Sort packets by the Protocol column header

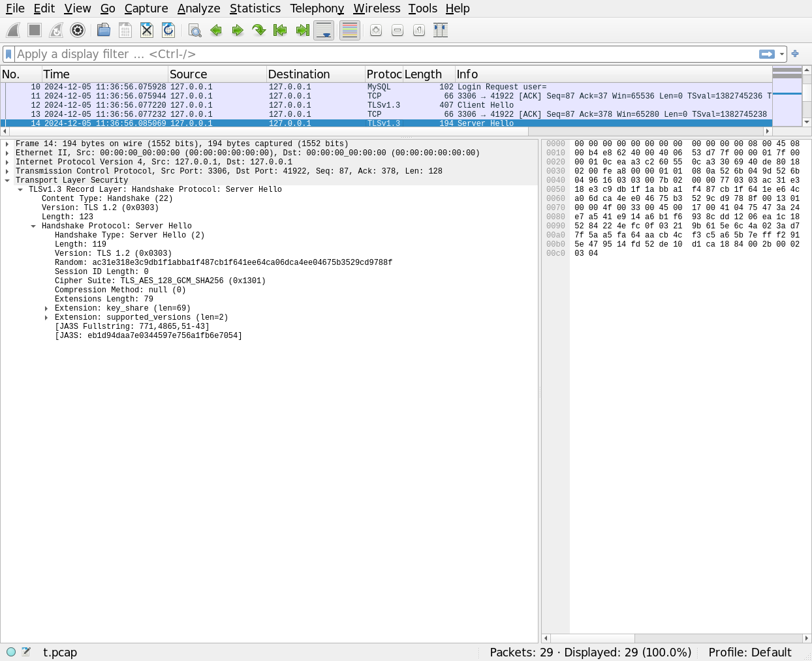[383, 74]
